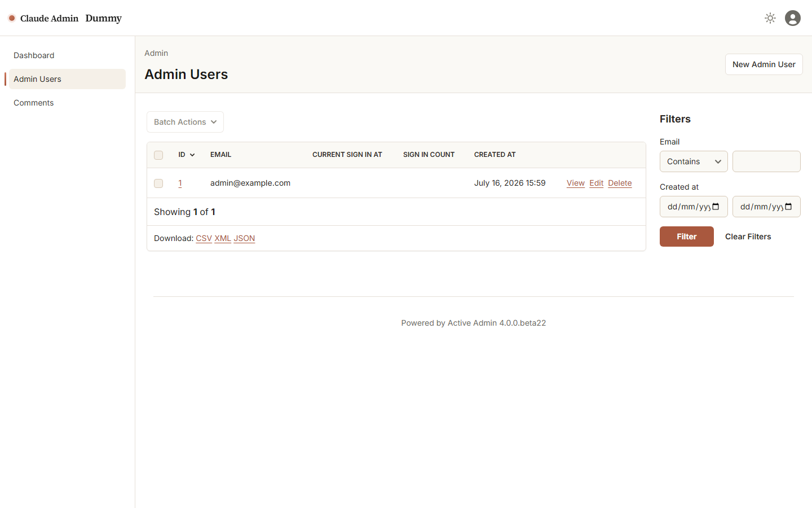Delete the admin@example.com user

(620, 183)
